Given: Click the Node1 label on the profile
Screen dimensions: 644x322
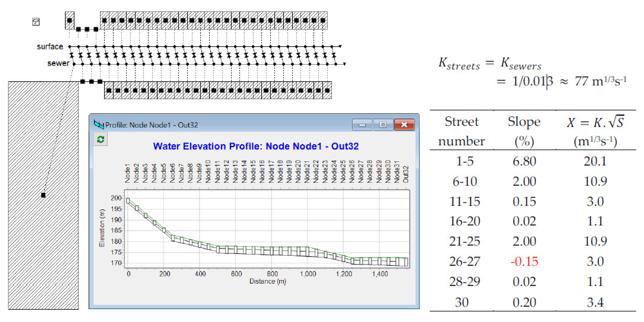Looking at the screenshot, I should click(127, 174).
